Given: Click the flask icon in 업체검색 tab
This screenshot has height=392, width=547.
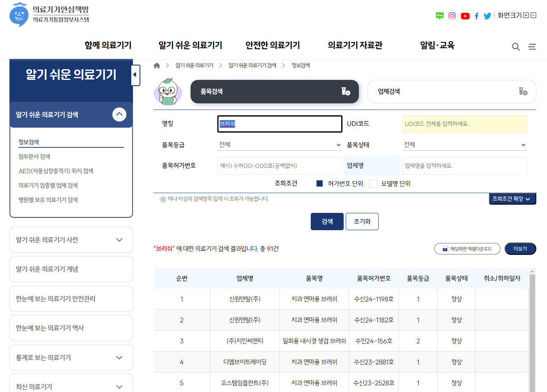Looking at the screenshot, I should [x=523, y=91].
